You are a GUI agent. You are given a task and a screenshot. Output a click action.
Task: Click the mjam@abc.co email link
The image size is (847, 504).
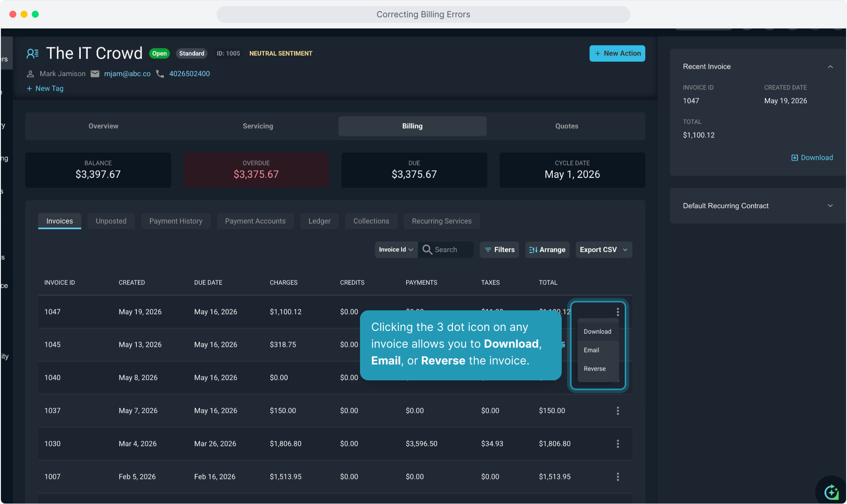point(127,74)
